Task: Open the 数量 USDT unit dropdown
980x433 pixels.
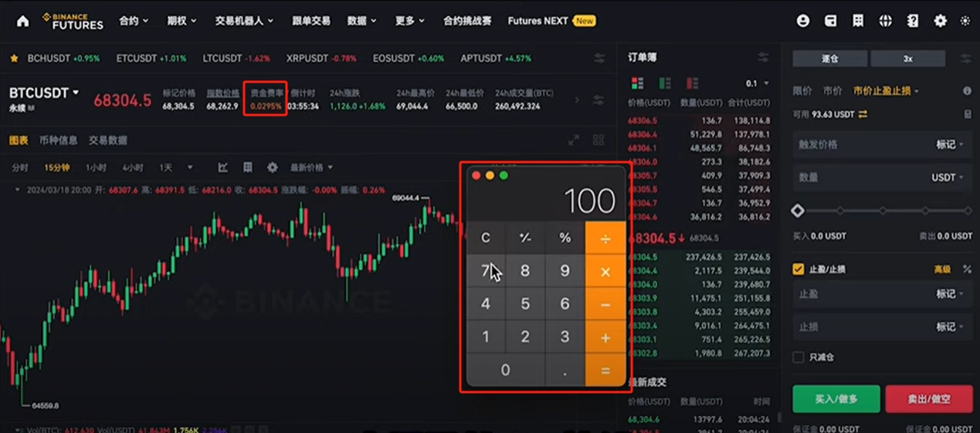Action: pyautogui.click(x=948, y=178)
